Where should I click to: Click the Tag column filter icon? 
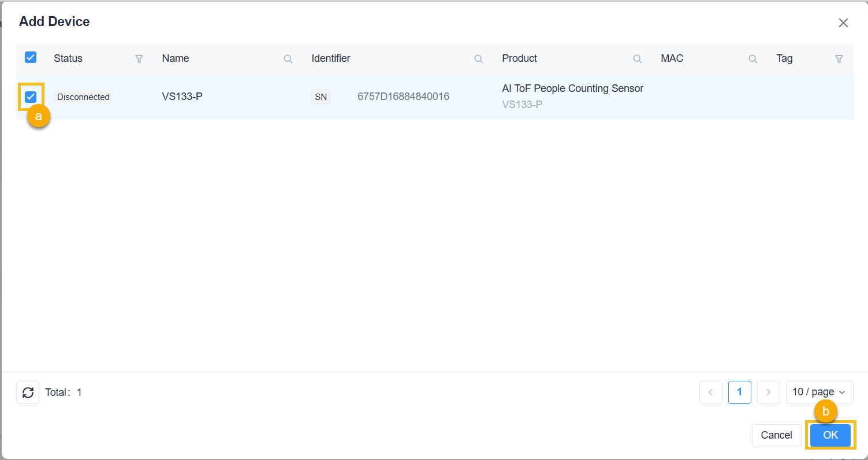point(839,59)
